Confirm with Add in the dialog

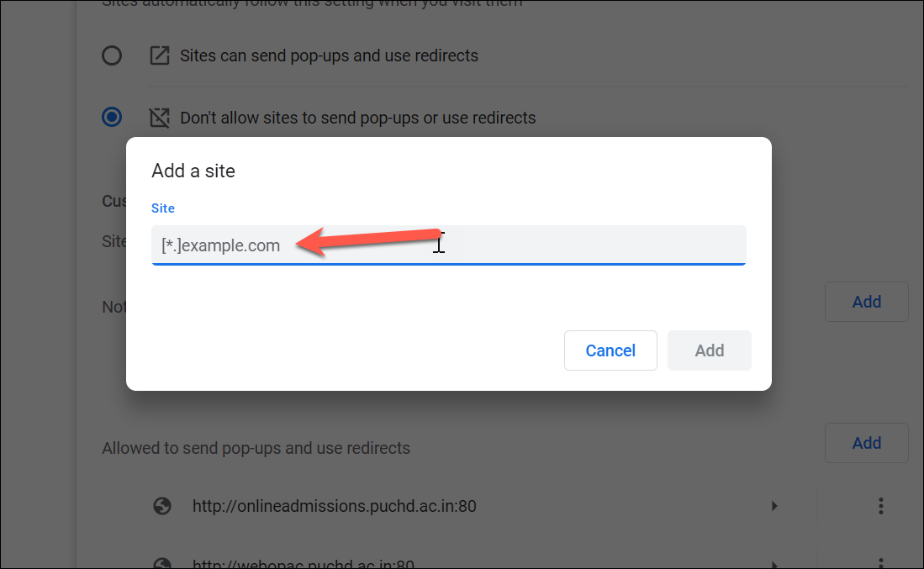(x=709, y=350)
